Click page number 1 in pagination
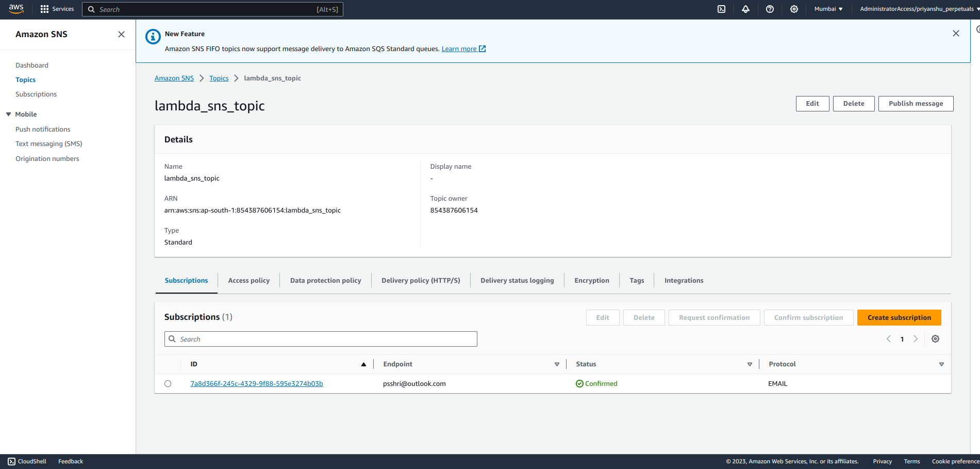This screenshot has height=469, width=980. coord(902,339)
